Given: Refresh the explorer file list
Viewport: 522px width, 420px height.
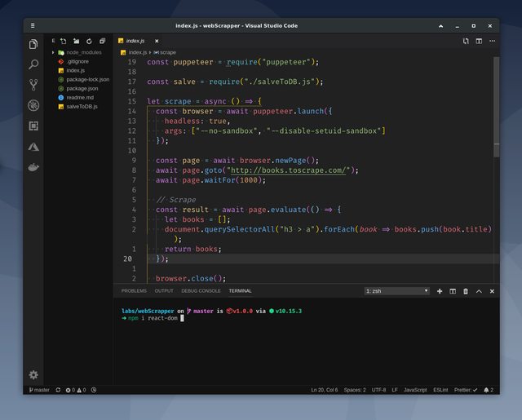Looking at the screenshot, I should (89, 40).
